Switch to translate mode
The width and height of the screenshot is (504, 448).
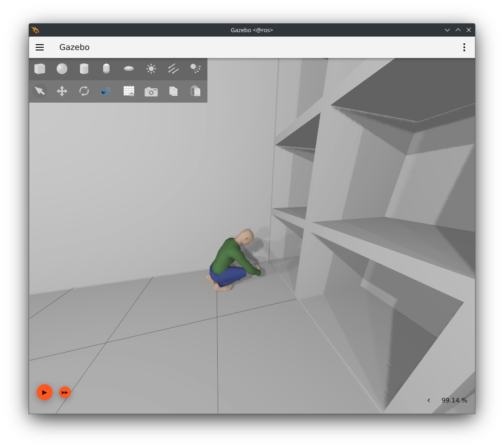coord(62,91)
